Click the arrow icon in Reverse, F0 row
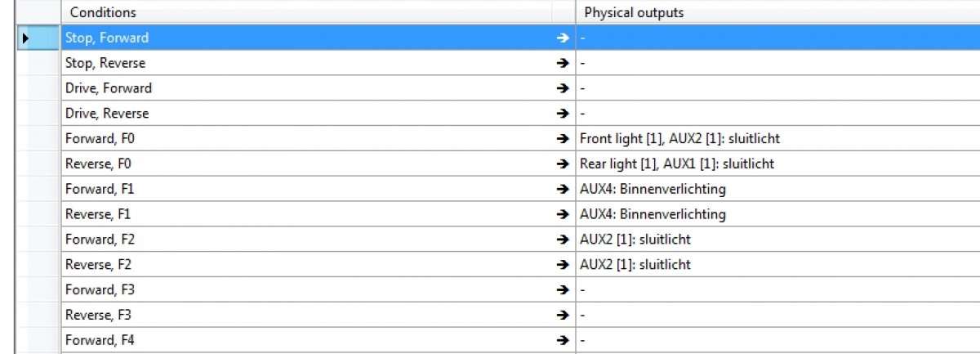Screen dimensions: 980x354 (562, 164)
